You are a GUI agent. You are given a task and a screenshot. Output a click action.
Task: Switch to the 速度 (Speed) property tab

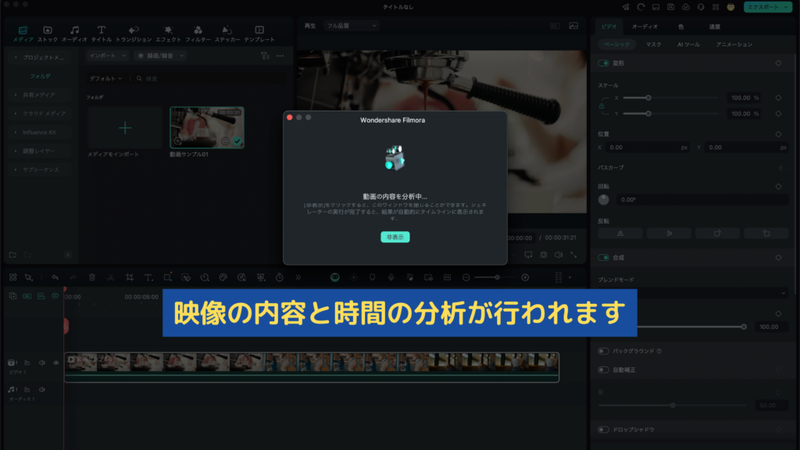[714, 27]
